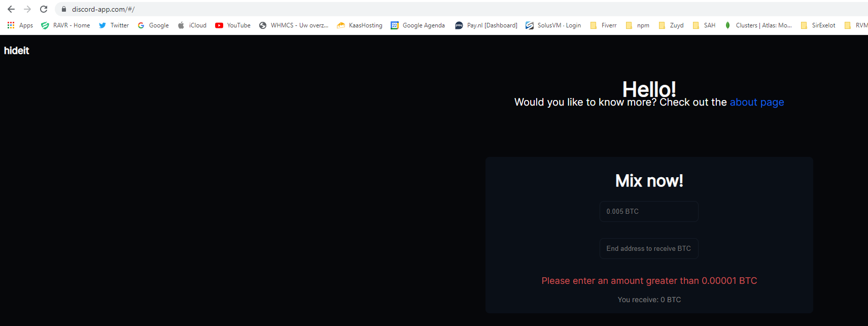Open the iCloud bookmark
Image resolution: width=868 pixels, height=326 pixels.
tap(192, 25)
